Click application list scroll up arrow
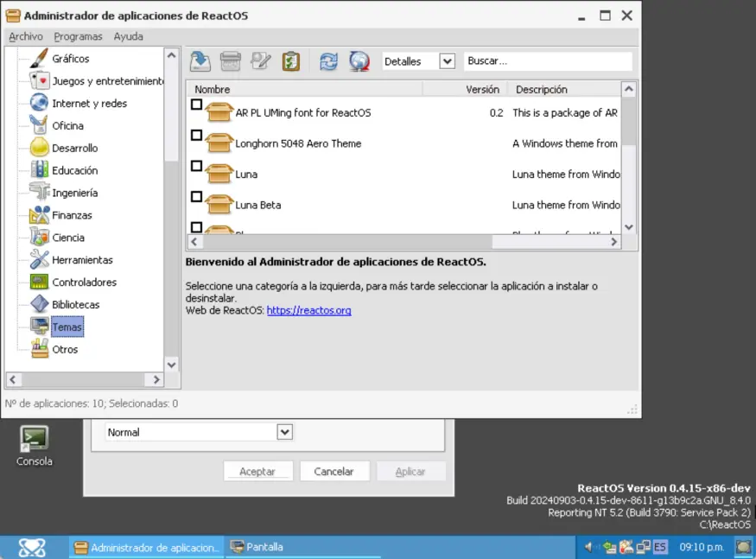Viewport: 756px width, 559px height. 629,89
